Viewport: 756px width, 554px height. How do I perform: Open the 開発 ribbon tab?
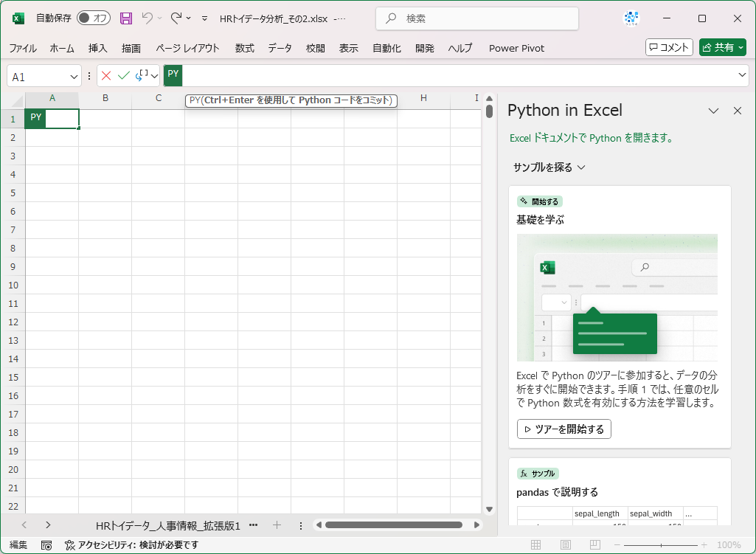(x=425, y=48)
